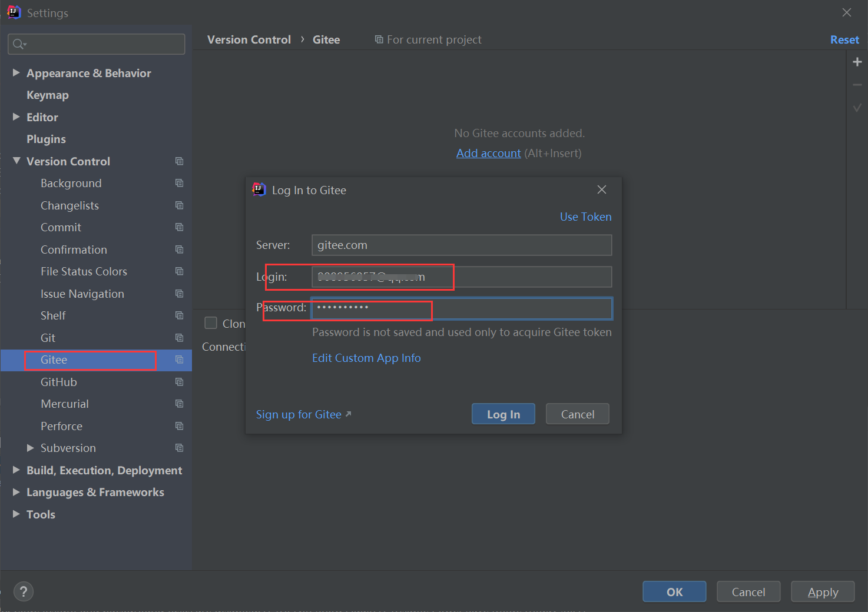Select Issue Navigation page
This screenshot has height=612, width=868.
tap(82, 294)
